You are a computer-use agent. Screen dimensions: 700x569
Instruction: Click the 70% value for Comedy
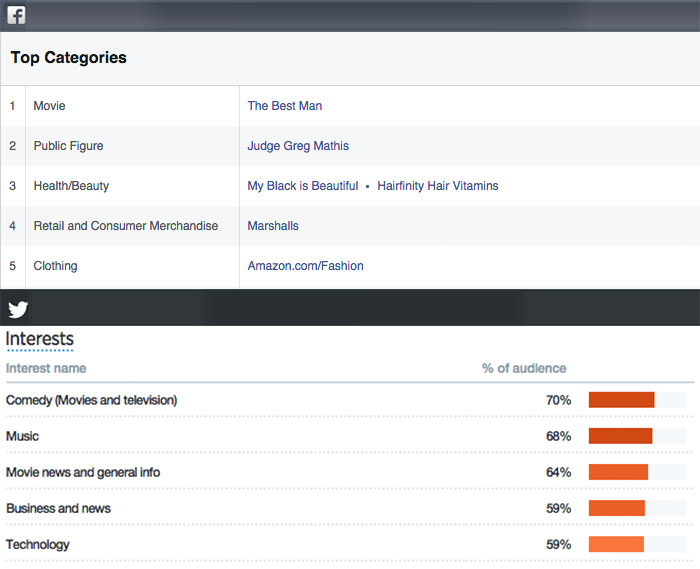(x=558, y=400)
